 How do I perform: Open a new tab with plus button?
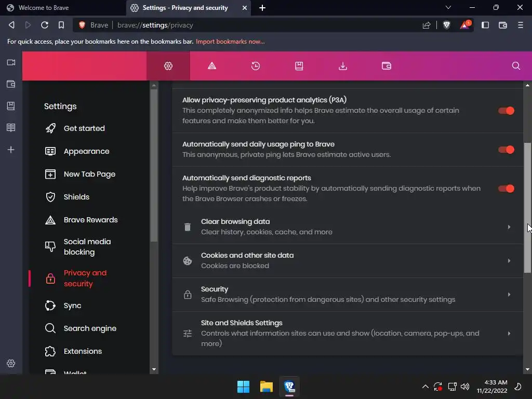click(262, 8)
